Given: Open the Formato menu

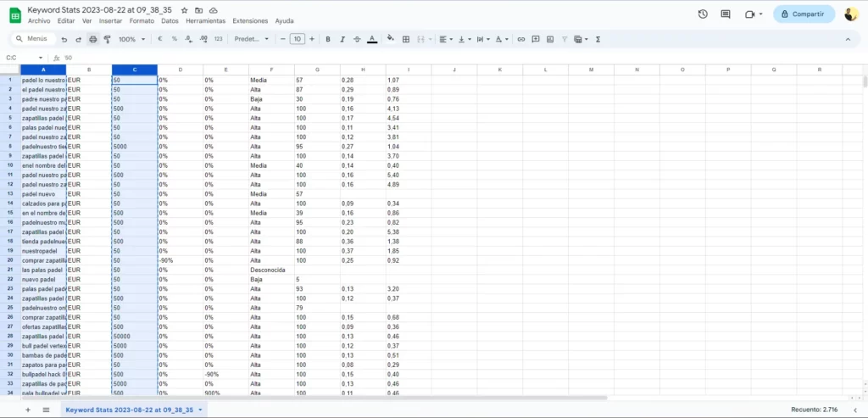Looking at the screenshot, I should click(x=142, y=21).
